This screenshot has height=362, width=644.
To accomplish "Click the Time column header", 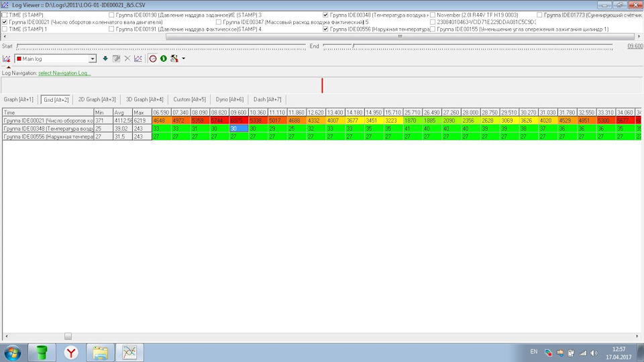I will coord(48,113).
